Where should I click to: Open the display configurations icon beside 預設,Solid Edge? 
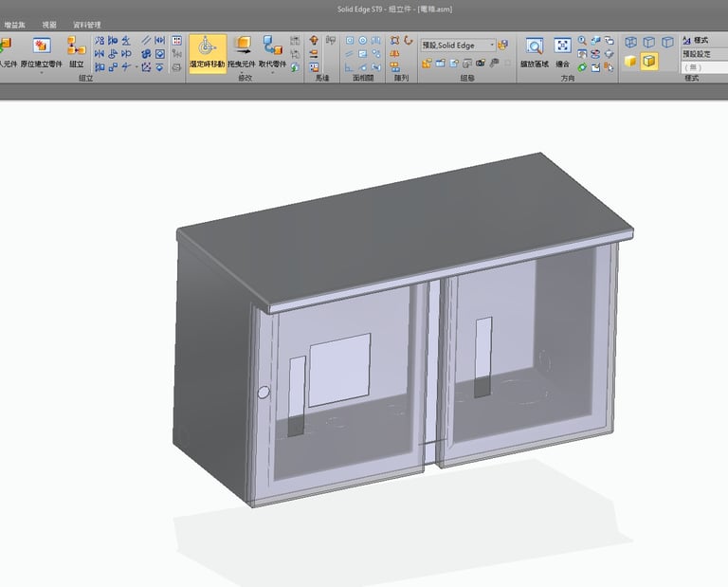click(x=502, y=46)
